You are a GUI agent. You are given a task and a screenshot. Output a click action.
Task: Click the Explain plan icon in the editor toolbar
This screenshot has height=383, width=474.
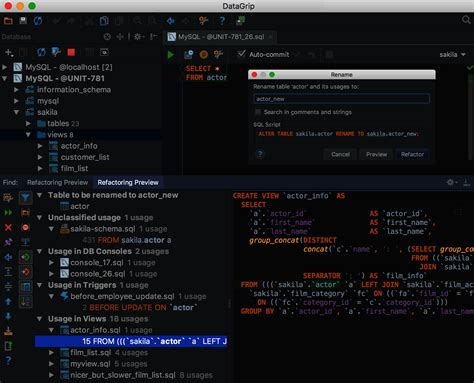189,54
